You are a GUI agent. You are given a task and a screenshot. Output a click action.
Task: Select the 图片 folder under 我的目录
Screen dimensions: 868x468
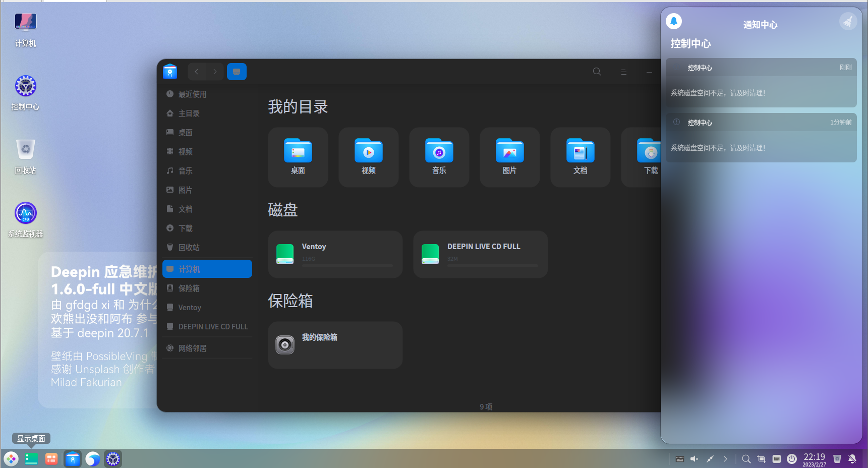510,157
